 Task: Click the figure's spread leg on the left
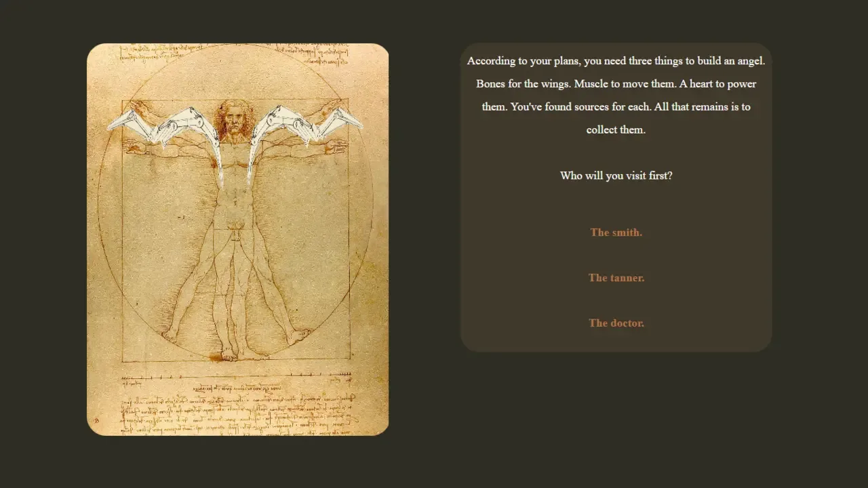190,298
